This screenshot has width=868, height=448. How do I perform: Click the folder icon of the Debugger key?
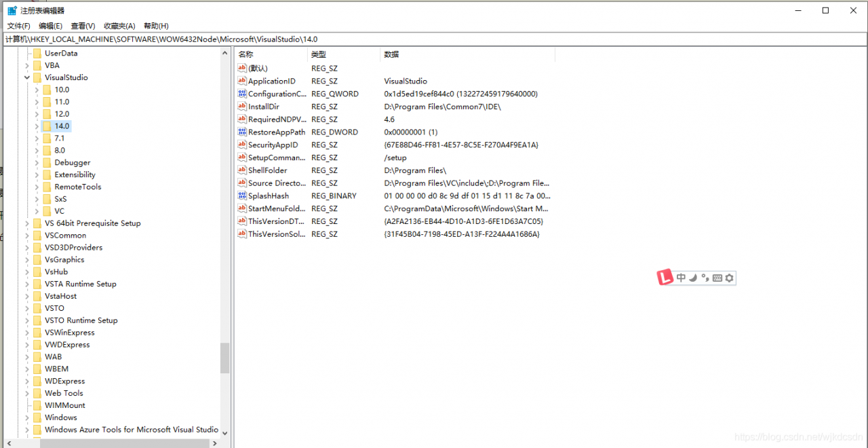click(x=47, y=162)
